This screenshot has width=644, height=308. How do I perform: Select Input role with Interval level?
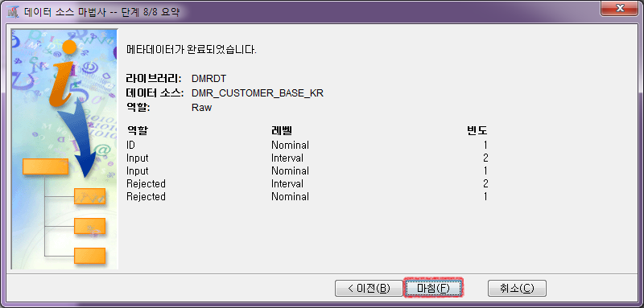[137, 158]
